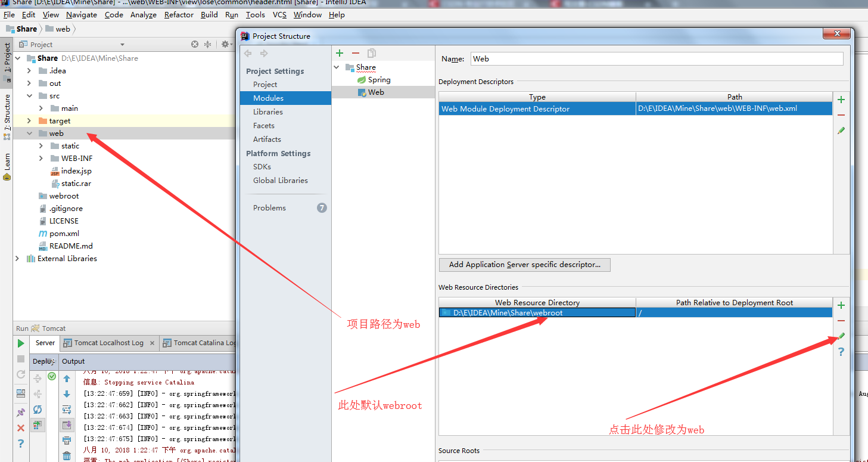Switch to Server tab in Run panel

[x=45, y=343]
